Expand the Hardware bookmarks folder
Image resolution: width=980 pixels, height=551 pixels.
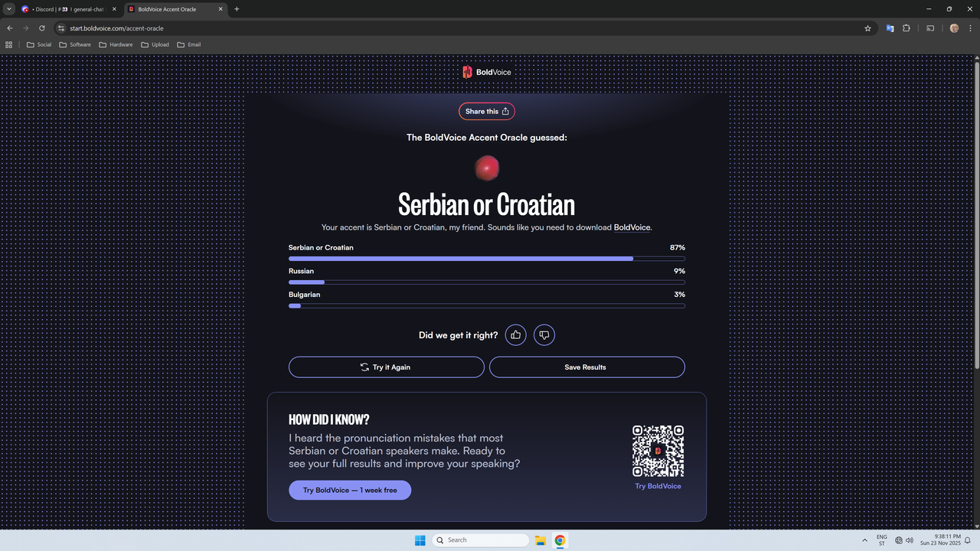[116, 44]
